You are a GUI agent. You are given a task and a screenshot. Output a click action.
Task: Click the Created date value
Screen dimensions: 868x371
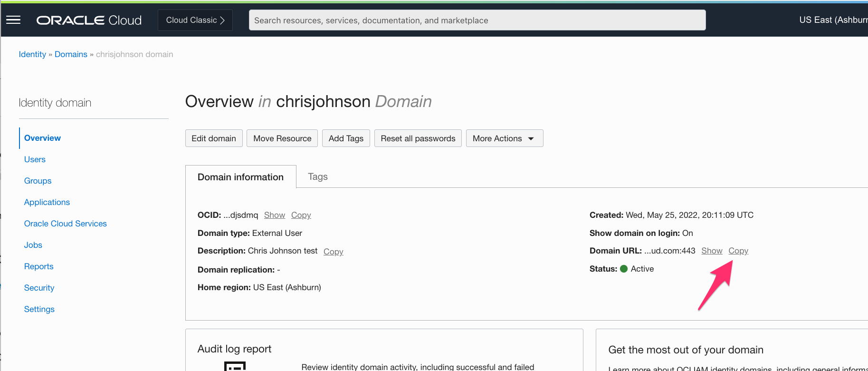(x=689, y=215)
